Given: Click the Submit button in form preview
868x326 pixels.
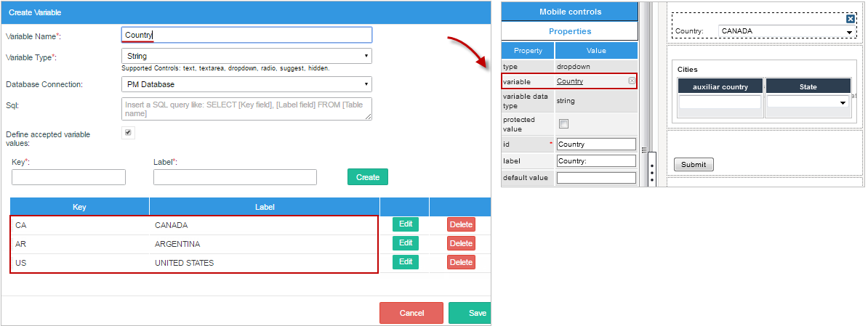Looking at the screenshot, I should [x=693, y=165].
